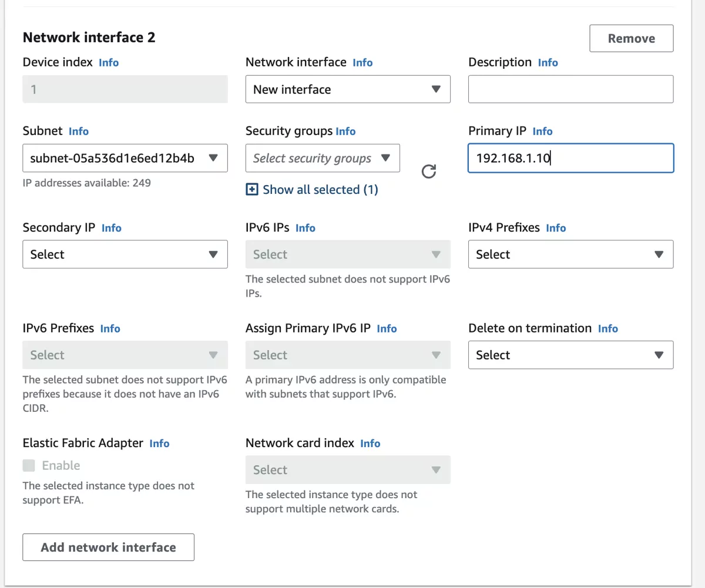Open the IPv4 Prefixes dropdown
Screen dimensions: 705x588
tap(570, 254)
